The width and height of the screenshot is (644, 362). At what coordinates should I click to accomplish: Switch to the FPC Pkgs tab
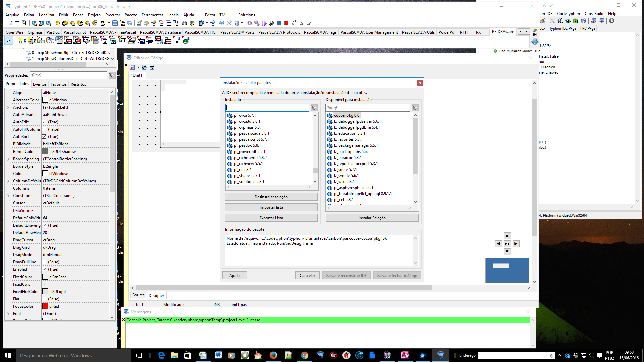point(588,28)
